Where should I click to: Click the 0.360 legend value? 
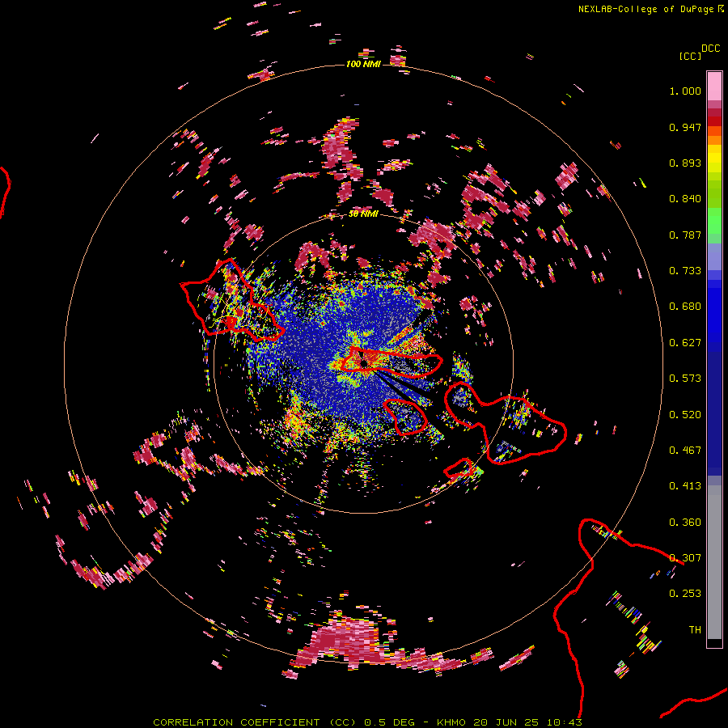(x=685, y=523)
